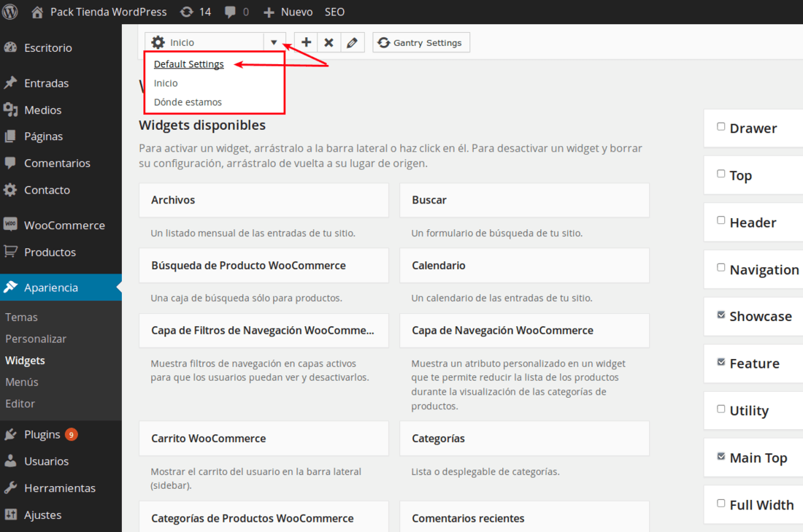Viewport: 803px width, 532px height.
Task: Open Menús under Apariencia
Action: [22, 382]
